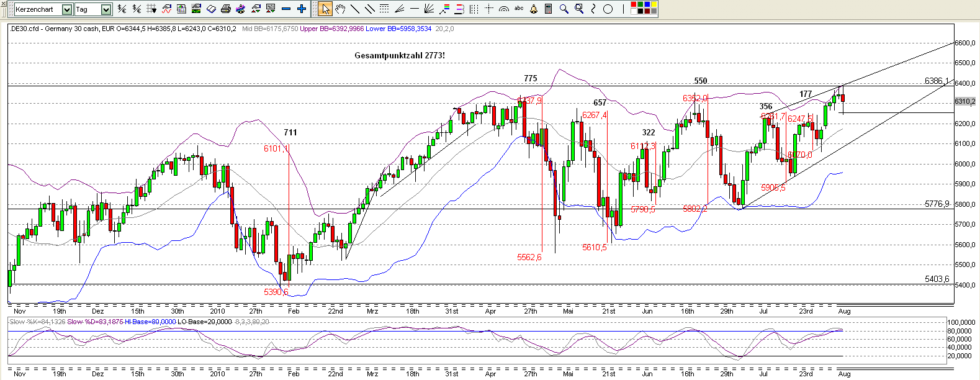Select the vertical dotted time zones tool

point(474,9)
